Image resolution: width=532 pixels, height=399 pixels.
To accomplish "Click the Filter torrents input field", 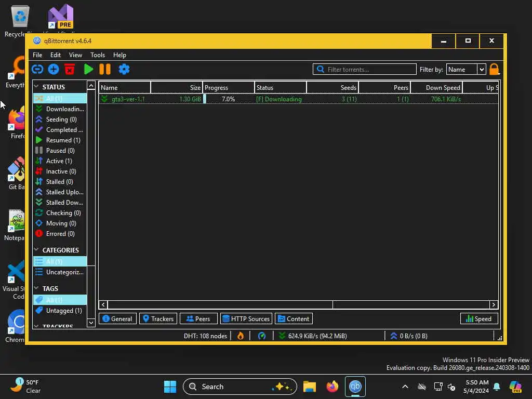I will click(x=364, y=69).
